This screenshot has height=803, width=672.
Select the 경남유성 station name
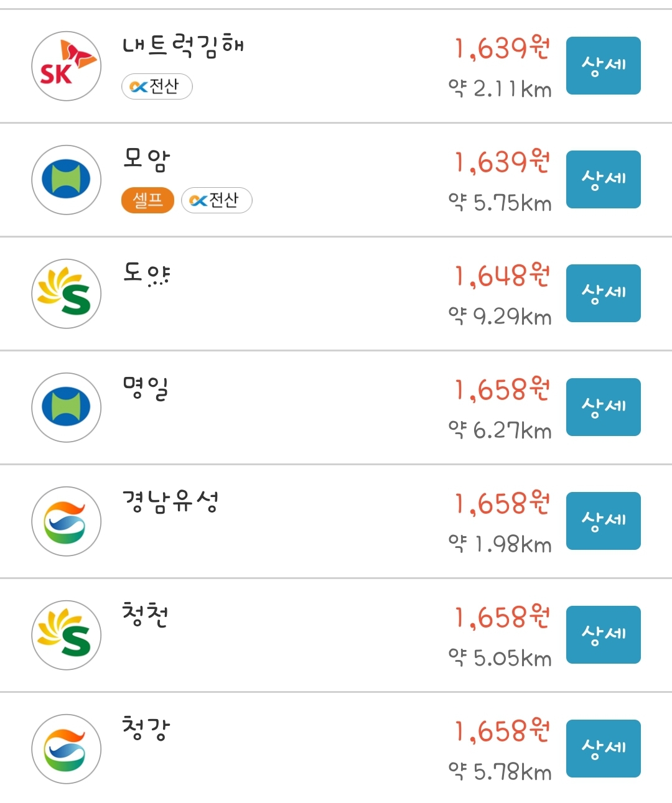click(170, 501)
